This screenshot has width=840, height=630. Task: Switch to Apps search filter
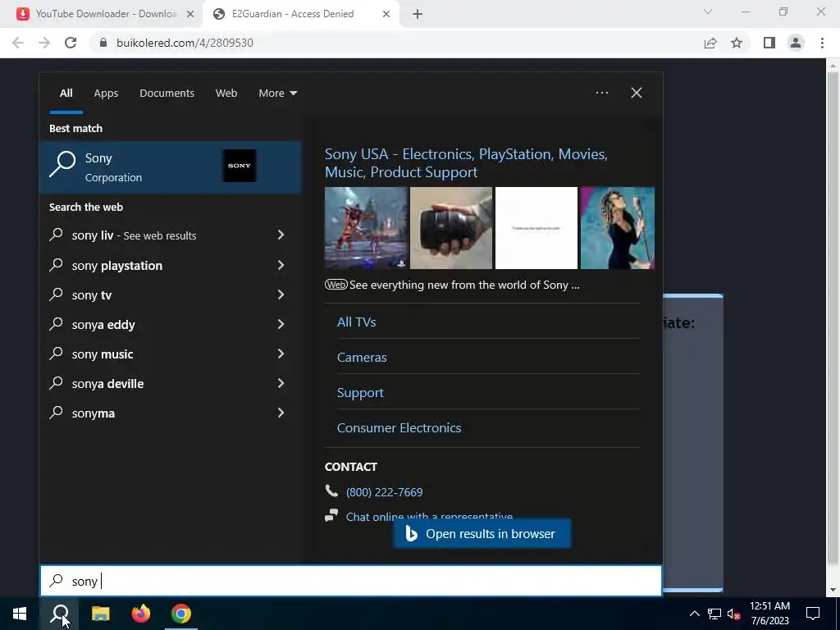[106, 94]
